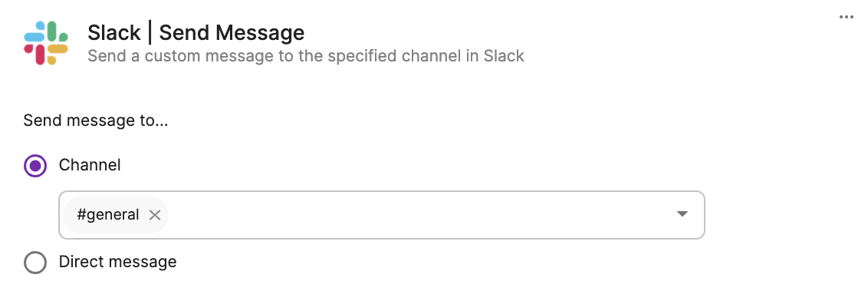Select the Direct message radio button
868x301 pixels.
(x=35, y=262)
